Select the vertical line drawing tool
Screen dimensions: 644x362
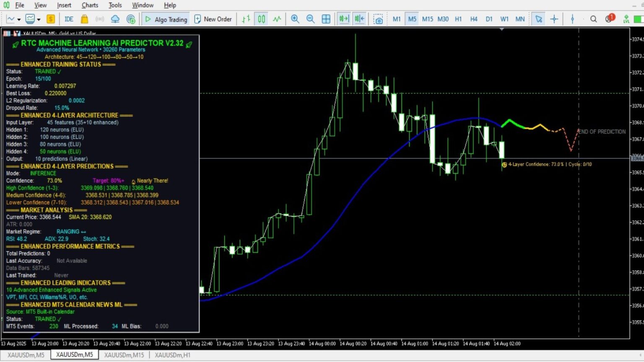click(572, 19)
